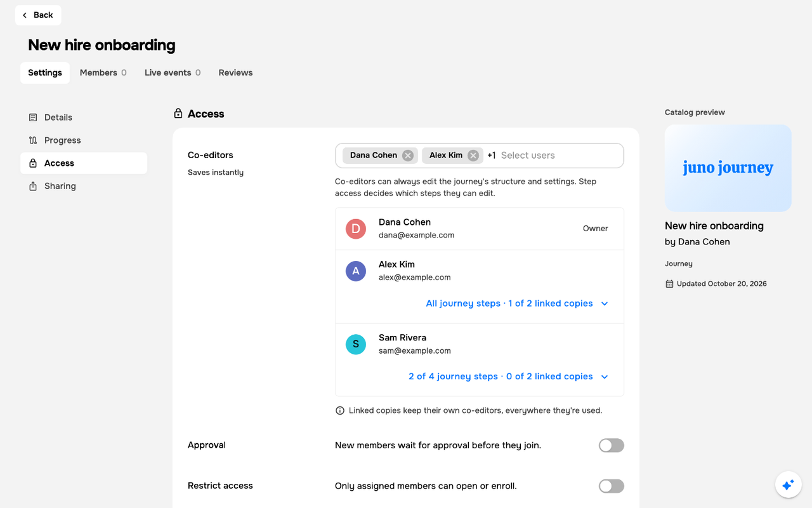Screen dimensions: 812x508
Task: Open Progress in the settings sidebar
Action: 84,140
